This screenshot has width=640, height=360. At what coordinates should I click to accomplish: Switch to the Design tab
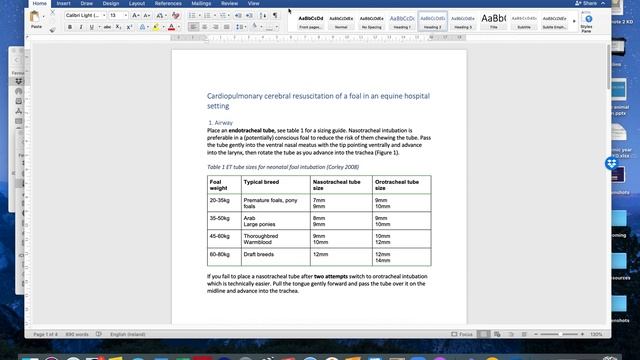pos(111,3)
